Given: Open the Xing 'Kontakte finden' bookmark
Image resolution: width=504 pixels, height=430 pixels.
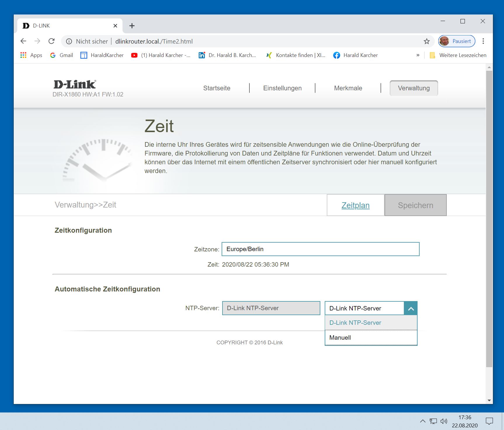Looking at the screenshot, I should tap(296, 55).
